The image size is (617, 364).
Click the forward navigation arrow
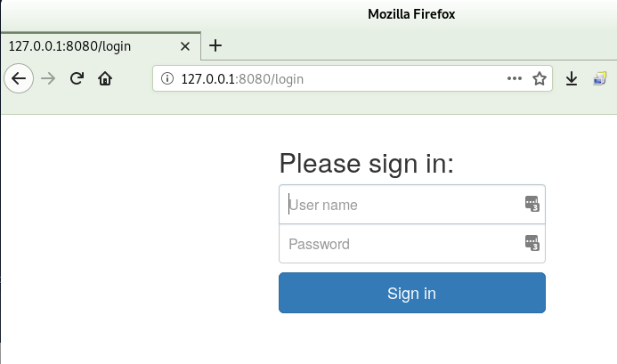click(48, 78)
